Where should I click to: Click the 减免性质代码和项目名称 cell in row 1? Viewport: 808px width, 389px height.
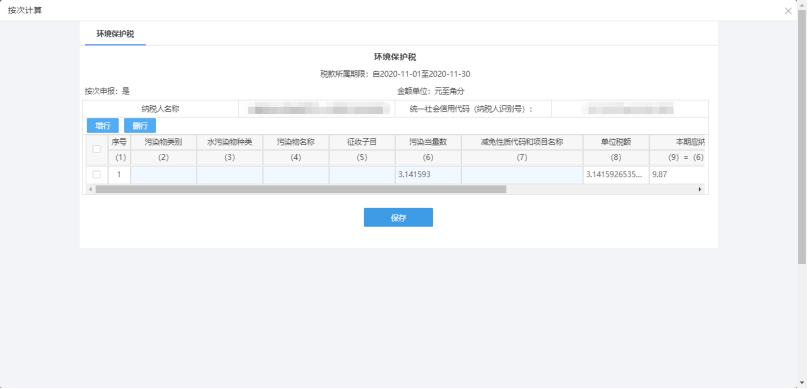point(522,175)
